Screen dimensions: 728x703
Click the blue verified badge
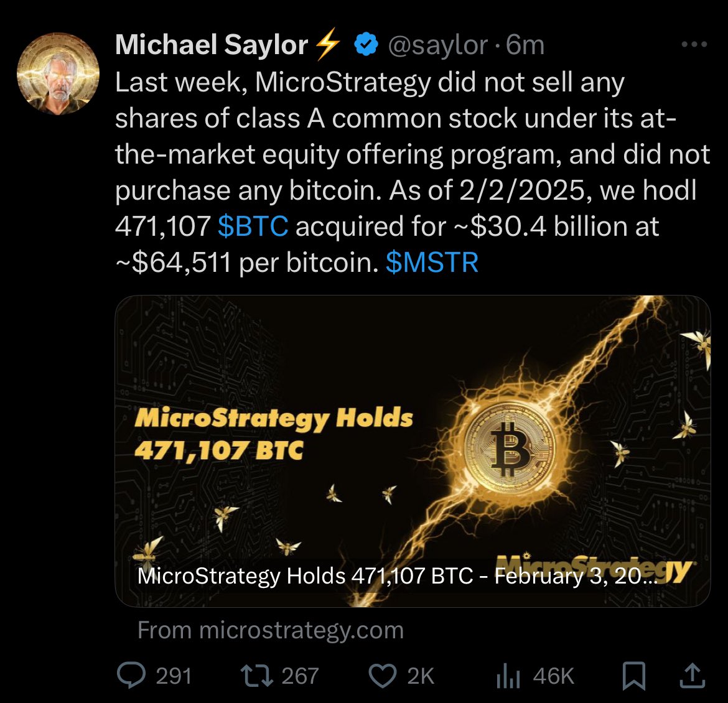click(366, 44)
